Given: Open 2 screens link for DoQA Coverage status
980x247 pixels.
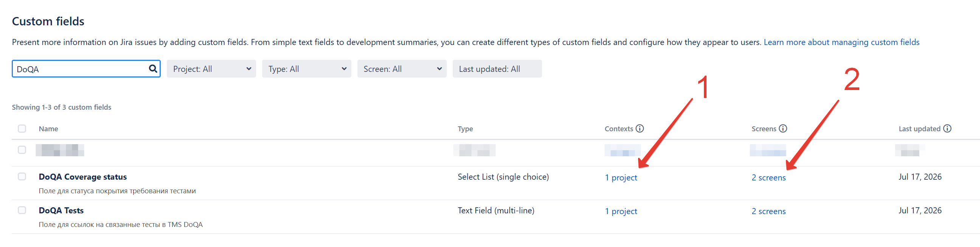Looking at the screenshot, I should (x=769, y=177).
